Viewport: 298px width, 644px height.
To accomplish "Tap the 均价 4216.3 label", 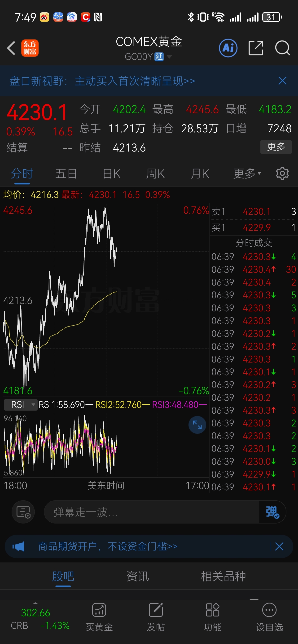I will click(x=31, y=194).
